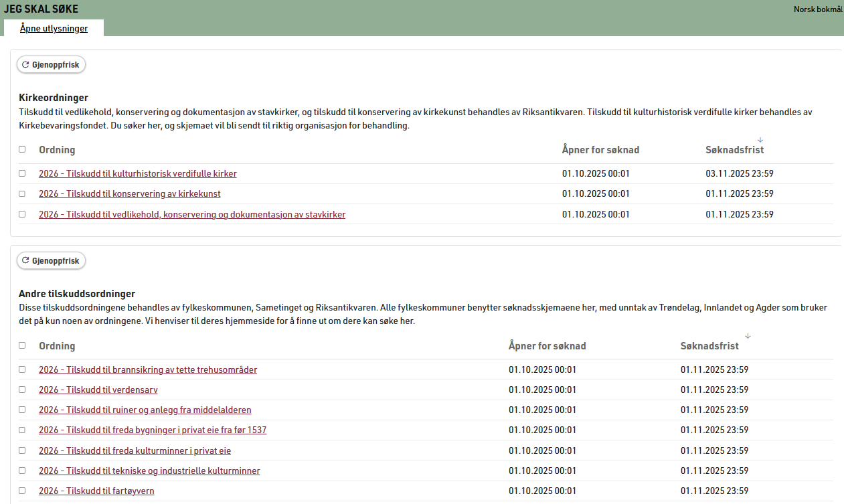Check the konservering av kirkekunst row
Screen dimensions: 844x504
tap(22, 193)
